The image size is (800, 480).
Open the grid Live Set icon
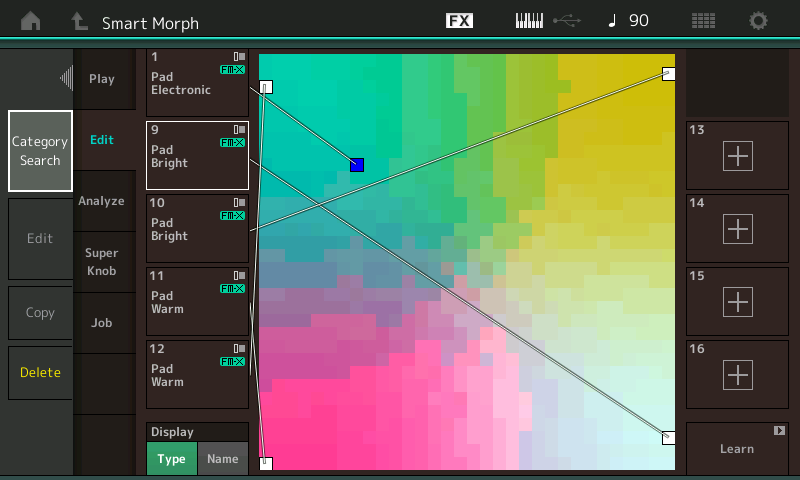tap(703, 21)
